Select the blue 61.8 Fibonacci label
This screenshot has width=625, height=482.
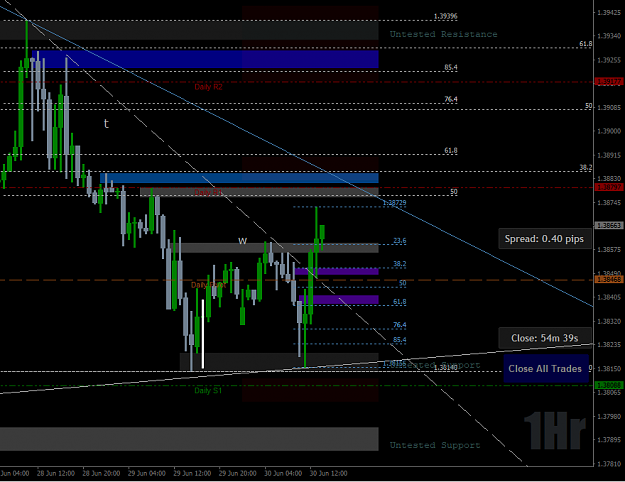[x=400, y=302]
